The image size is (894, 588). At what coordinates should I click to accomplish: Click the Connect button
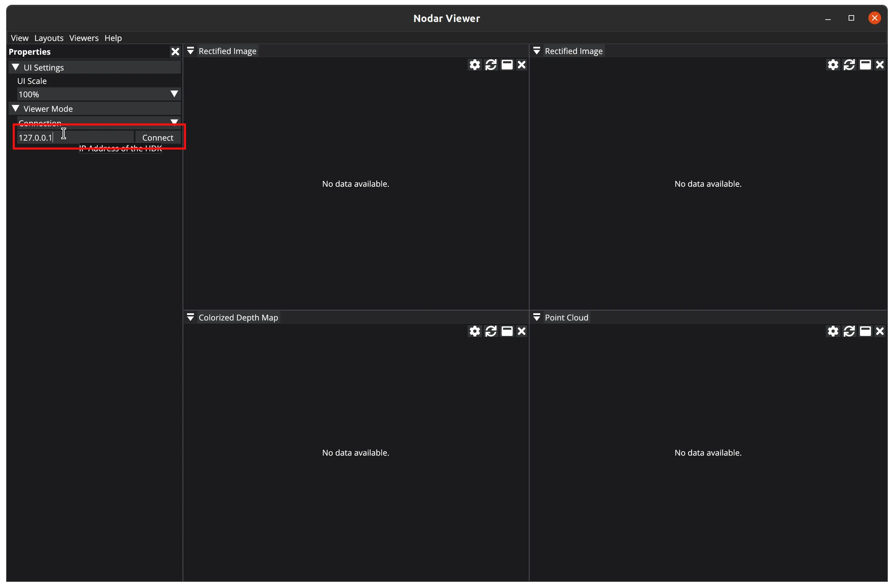(x=157, y=138)
